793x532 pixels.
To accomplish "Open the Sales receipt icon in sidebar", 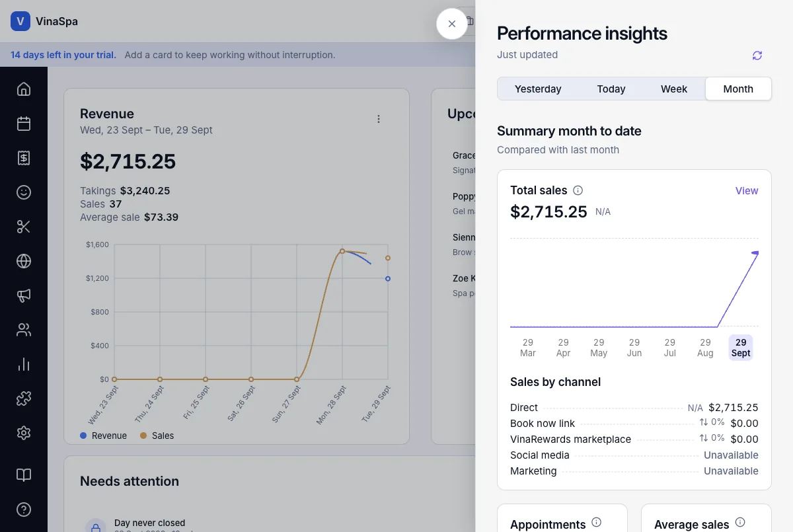I will (x=24, y=158).
